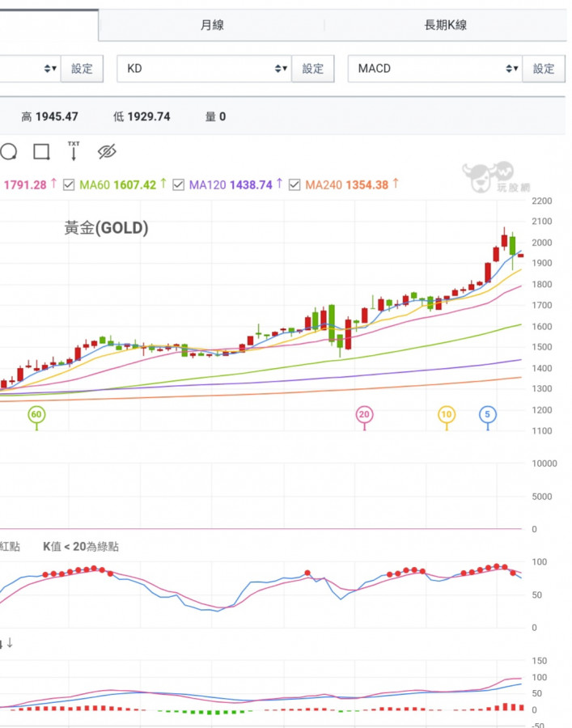Switch to the 長期K線 tab
This screenshot has height=728, width=572.
[x=446, y=25]
